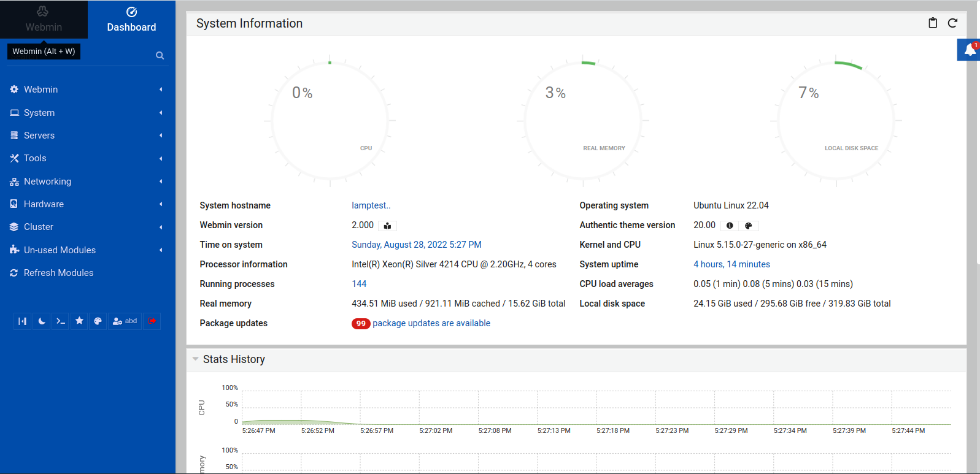Screen dimensions: 980x474
Task: Click the System Information heading
Action: tap(249, 23)
